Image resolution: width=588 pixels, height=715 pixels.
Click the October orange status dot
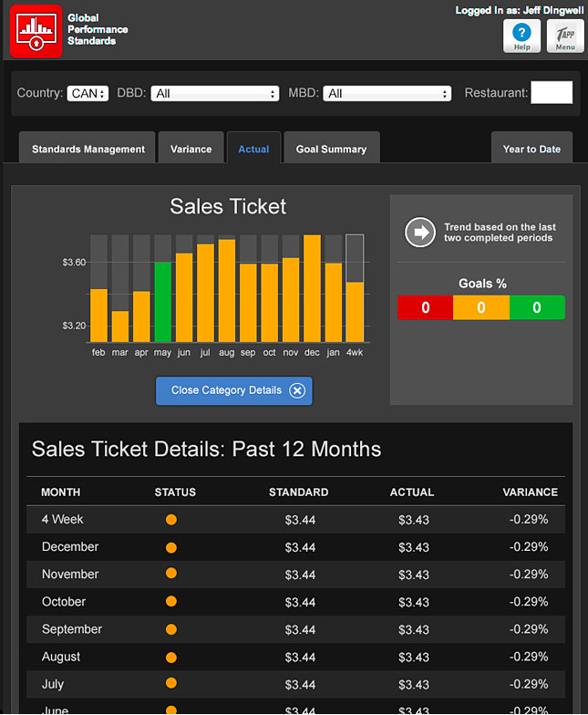coord(171,602)
